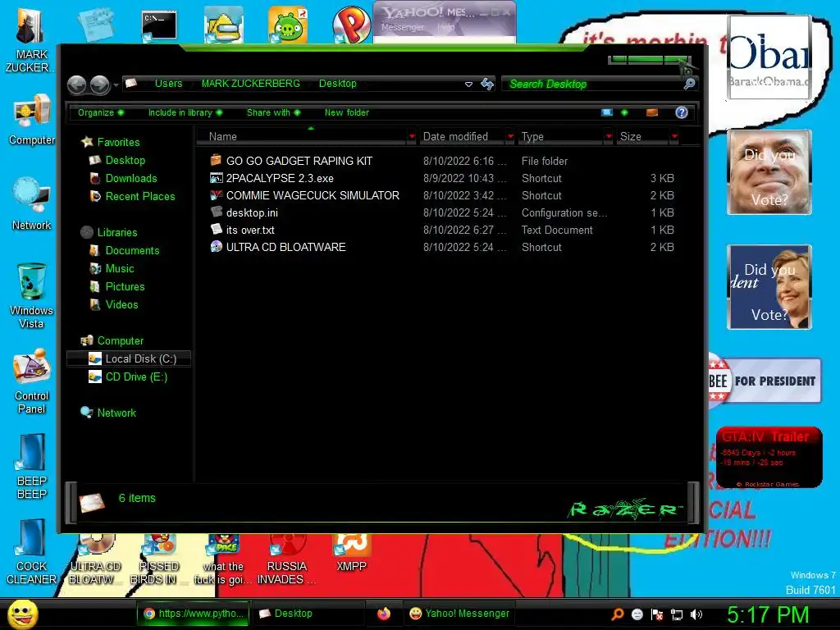Toggle the preview pane icon

pyautogui.click(x=652, y=112)
